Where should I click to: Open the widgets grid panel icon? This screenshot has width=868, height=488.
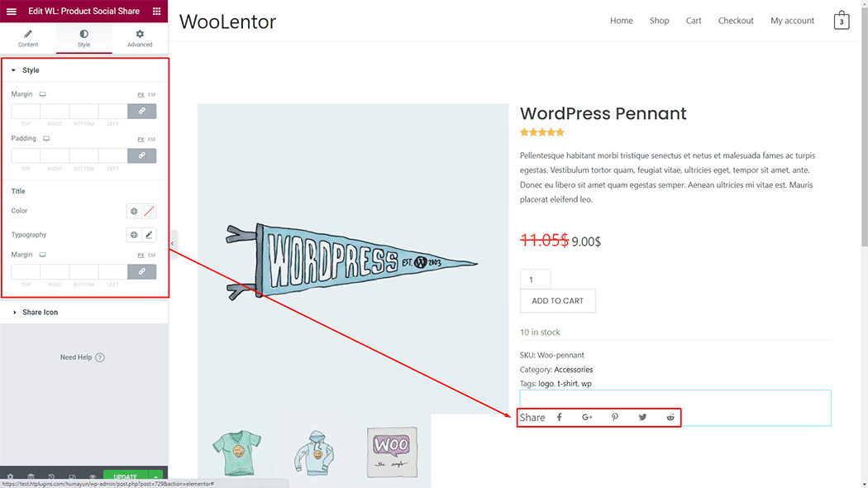[156, 12]
